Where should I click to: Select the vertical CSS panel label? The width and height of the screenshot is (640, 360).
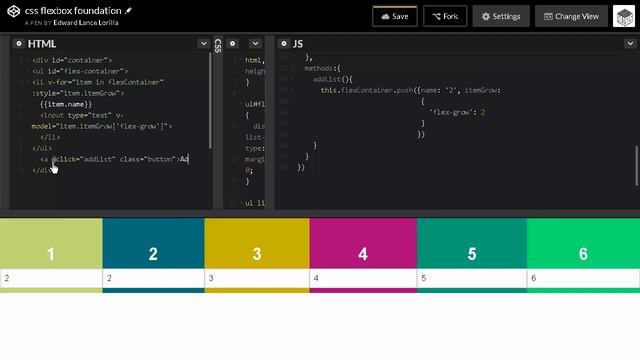point(218,46)
